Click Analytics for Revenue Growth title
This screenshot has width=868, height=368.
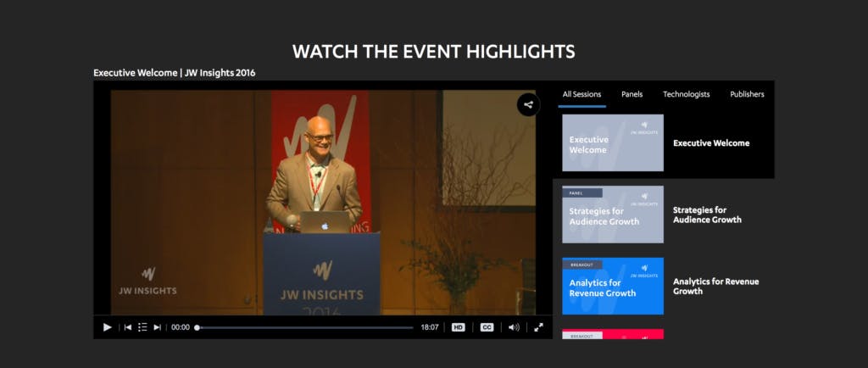point(715,286)
